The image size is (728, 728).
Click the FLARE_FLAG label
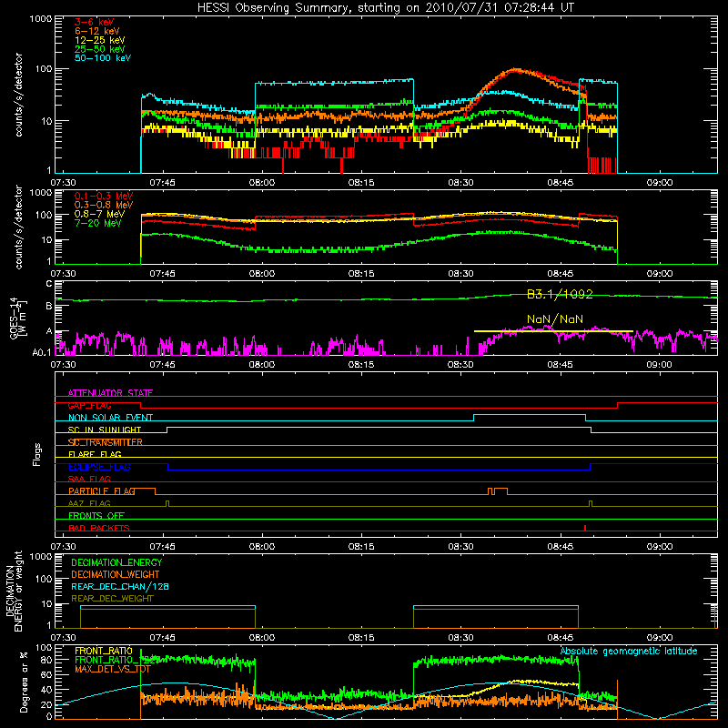[95, 454]
